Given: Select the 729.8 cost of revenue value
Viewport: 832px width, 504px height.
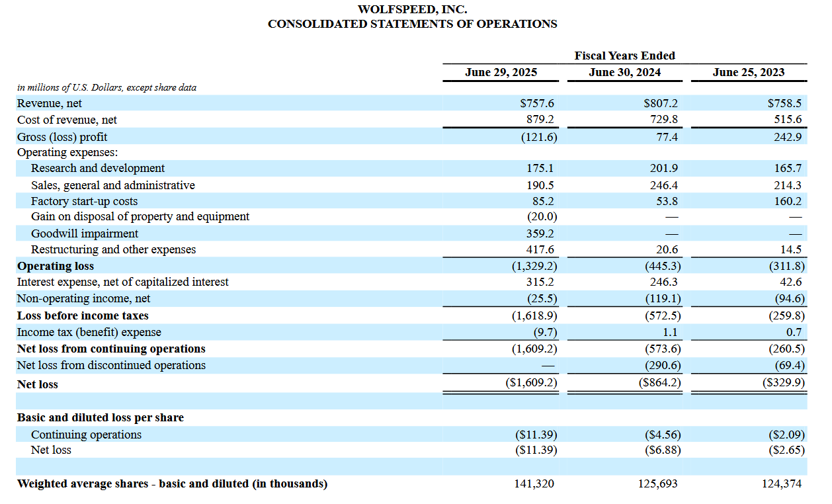Looking at the screenshot, I should coord(664,120).
